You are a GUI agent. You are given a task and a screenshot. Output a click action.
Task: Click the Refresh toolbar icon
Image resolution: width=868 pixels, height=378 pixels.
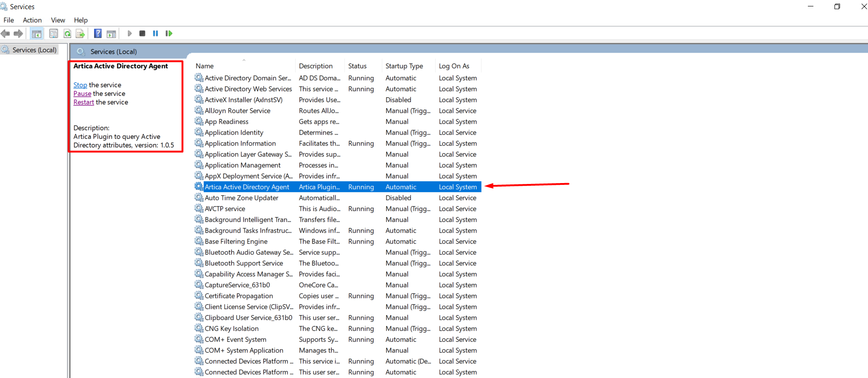pyautogui.click(x=67, y=33)
